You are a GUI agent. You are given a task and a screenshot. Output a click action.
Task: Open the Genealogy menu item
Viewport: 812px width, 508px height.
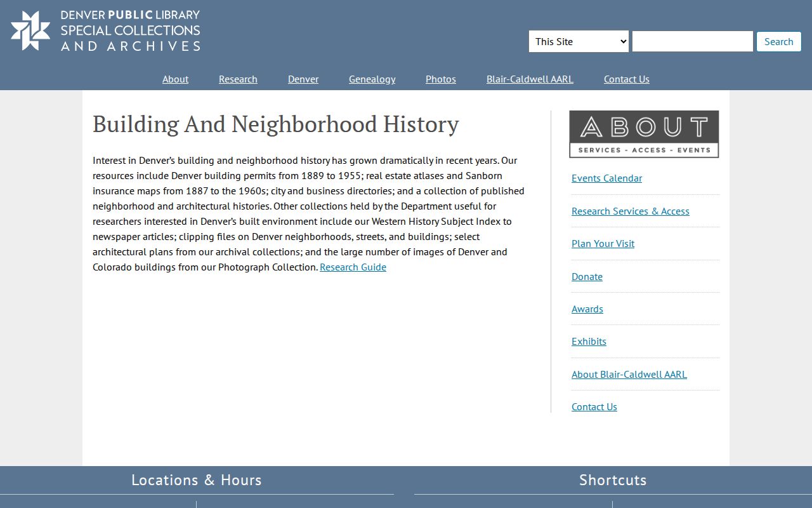[x=372, y=79]
